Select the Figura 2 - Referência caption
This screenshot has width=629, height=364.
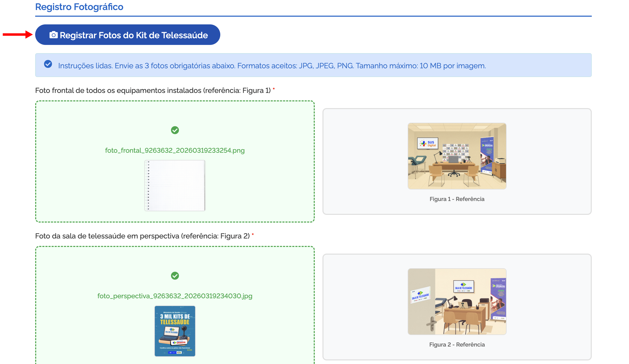pos(457,344)
